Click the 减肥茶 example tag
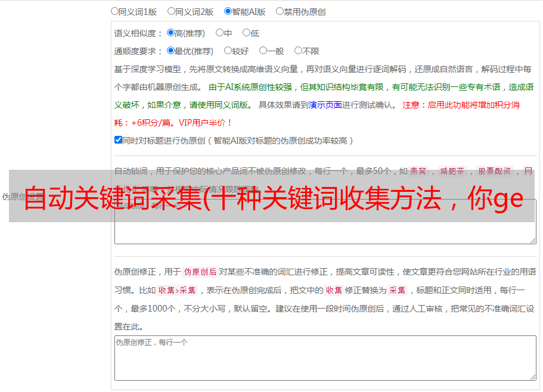This screenshot has height=392, width=543. tap(452, 171)
